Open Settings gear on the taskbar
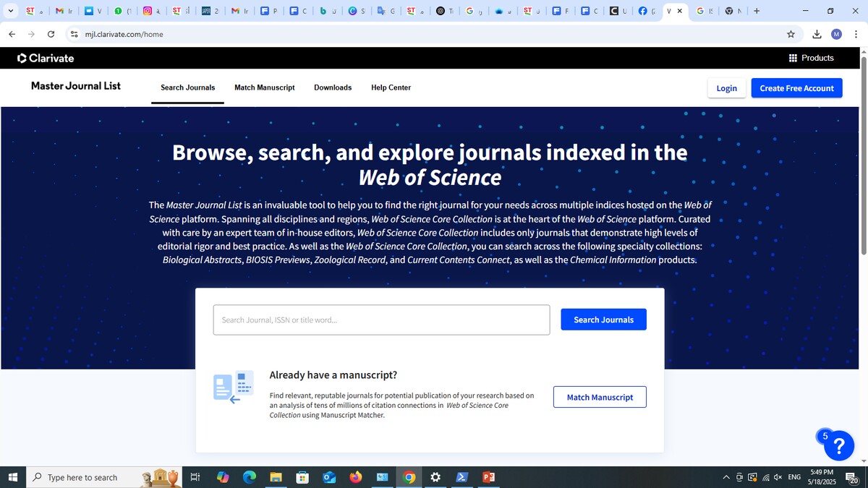The image size is (868, 488). (435, 477)
